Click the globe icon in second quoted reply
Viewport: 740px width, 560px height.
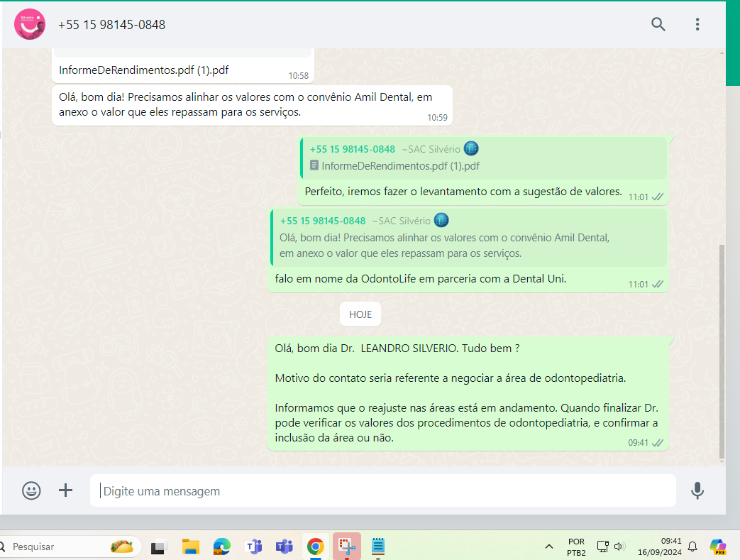(441, 220)
